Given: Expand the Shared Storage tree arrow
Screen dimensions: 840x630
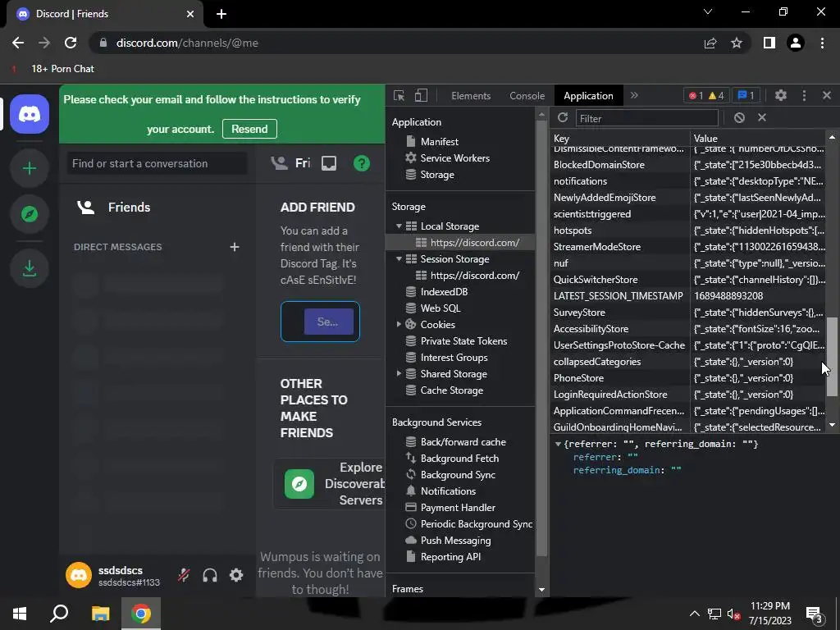Looking at the screenshot, I should click(399, 374).
